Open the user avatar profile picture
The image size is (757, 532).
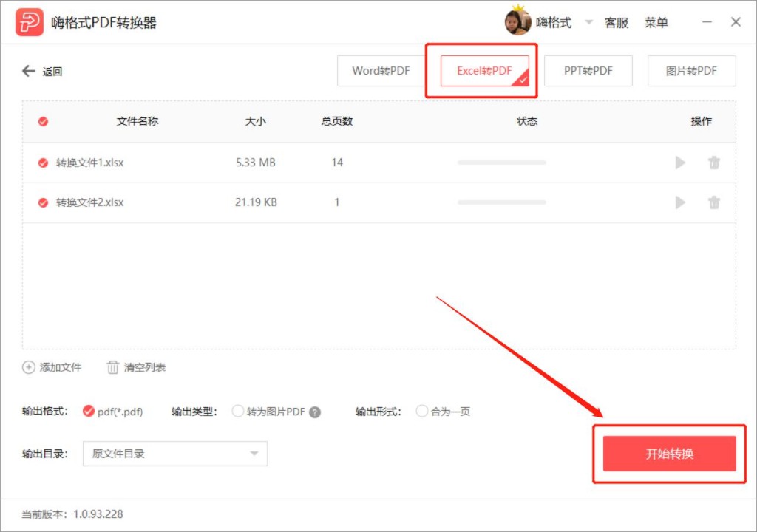(x=517, y=21)
